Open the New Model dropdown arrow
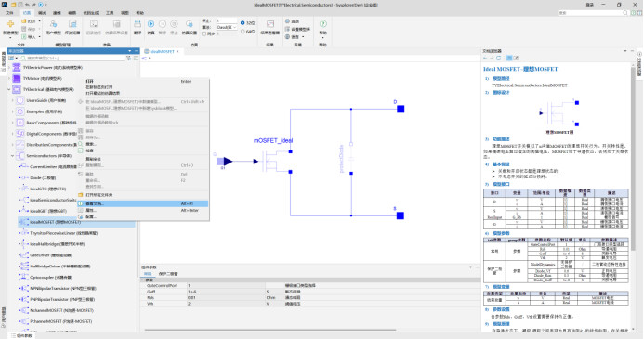Viewport: 644px width, 339px height. pos(10,38)
